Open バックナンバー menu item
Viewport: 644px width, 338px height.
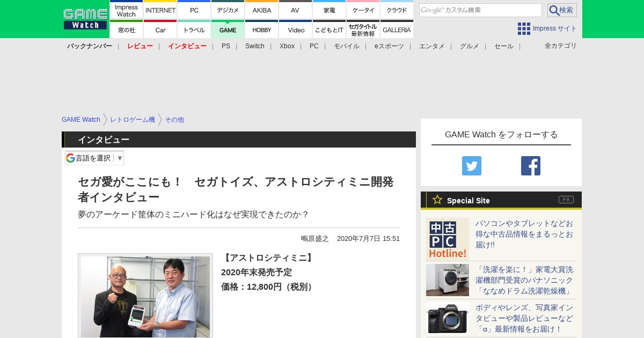[90, 46]
